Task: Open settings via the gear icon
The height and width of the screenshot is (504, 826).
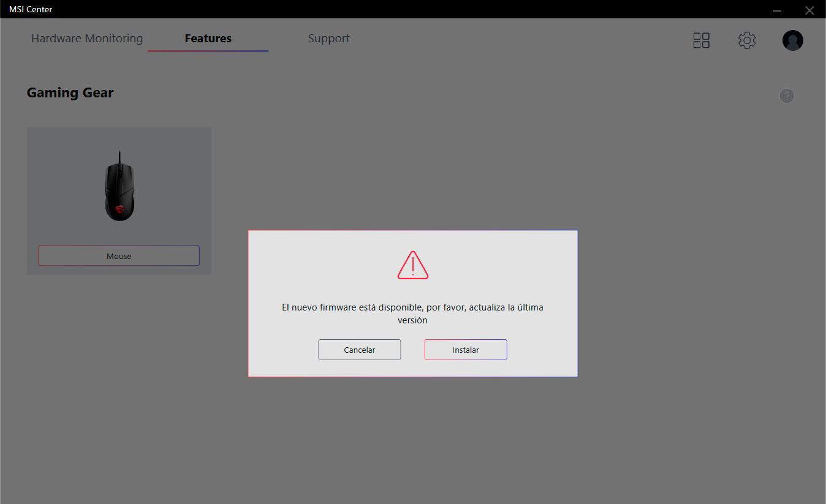Action: 746,40
